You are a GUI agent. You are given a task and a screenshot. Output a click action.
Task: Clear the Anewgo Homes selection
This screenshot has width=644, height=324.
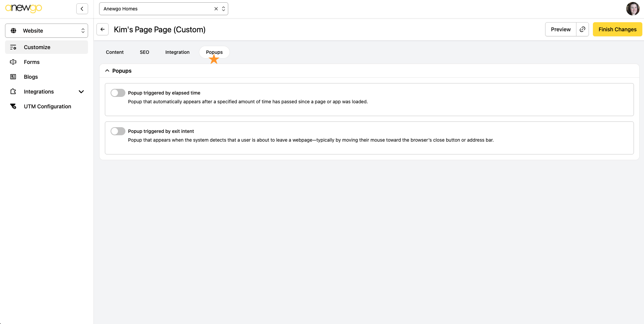click(216, 9)
